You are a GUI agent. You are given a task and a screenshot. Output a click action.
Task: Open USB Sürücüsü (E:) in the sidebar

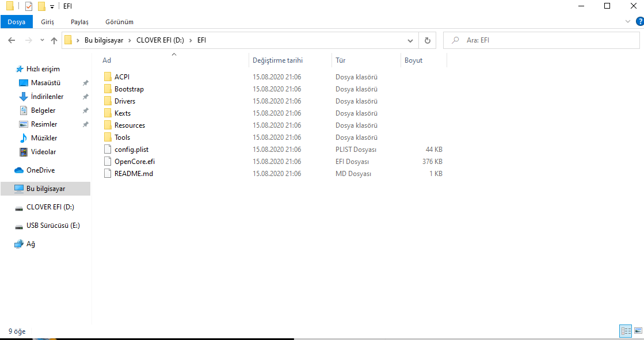click(53, 226)
